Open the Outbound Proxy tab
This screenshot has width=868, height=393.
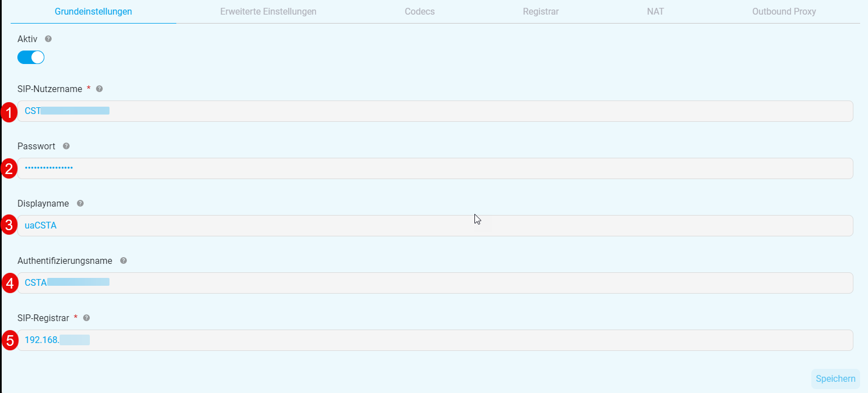point(784,11)
